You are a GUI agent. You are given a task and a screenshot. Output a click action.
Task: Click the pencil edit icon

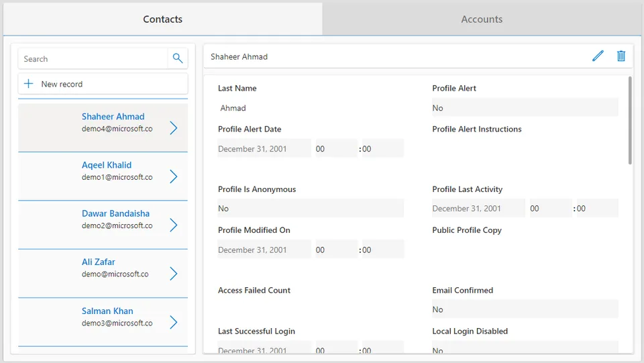tap(598, 56)
